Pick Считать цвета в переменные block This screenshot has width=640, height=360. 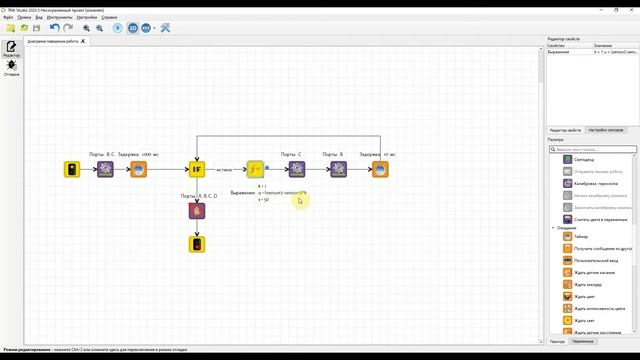[595, 220]
